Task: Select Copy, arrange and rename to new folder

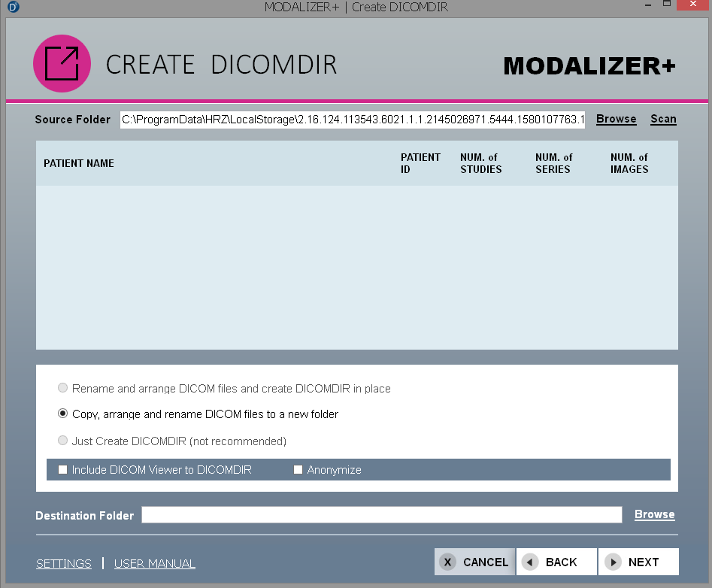Action: (62, 414)
